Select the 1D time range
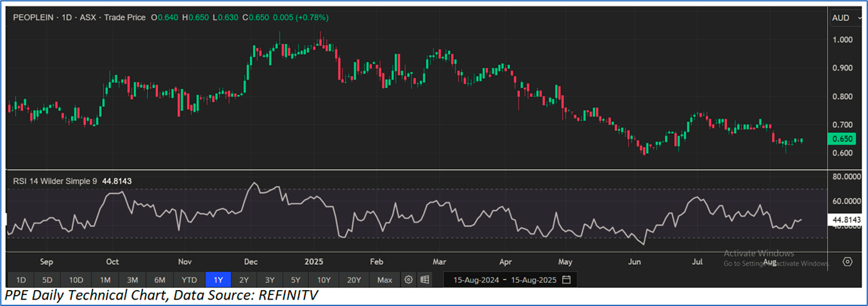 click(x=21, y=280)
